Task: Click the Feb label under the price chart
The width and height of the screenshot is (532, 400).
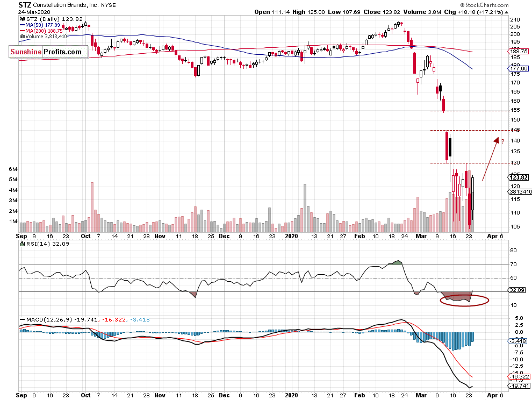Action: point(360,236)
